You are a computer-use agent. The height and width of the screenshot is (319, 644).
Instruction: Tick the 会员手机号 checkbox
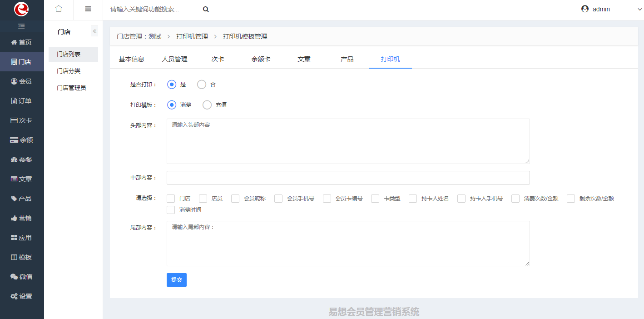pyautogui.click(x=278, y=199)
